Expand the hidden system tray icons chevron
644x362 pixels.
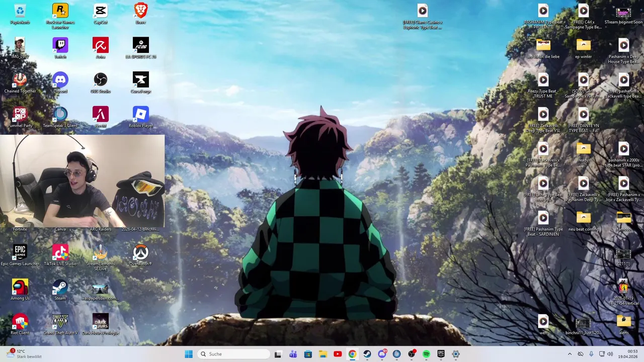click(570, 354)
